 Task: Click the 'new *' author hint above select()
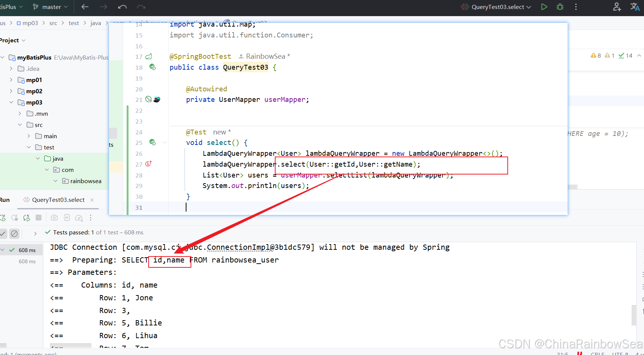pyautogui.click(x=222, y=132)
